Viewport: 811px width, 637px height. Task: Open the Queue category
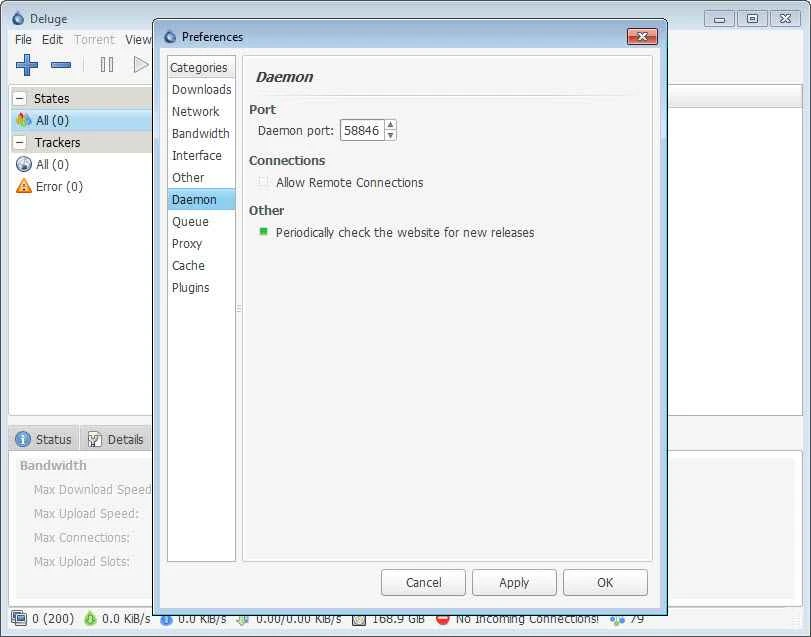pos(201,221)
